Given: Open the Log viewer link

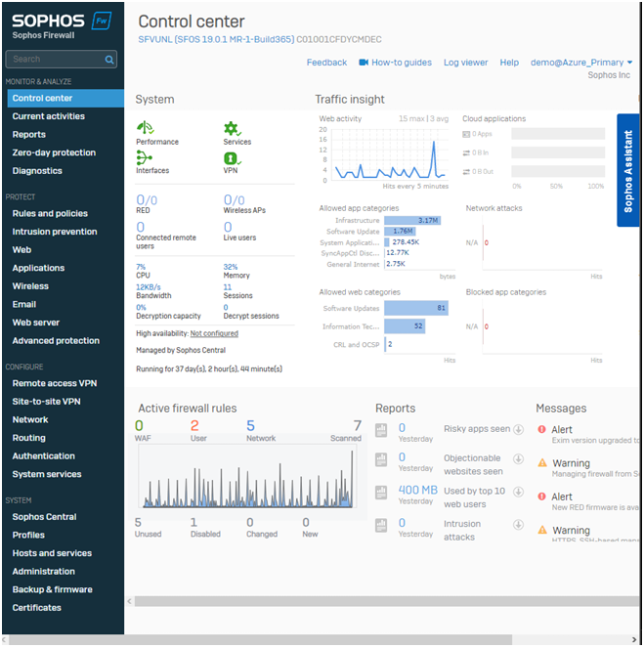Looking at the screenshot, I should tap(465, 63).
